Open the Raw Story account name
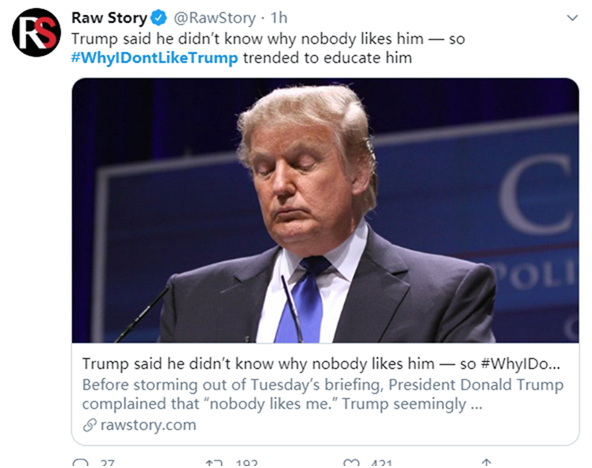This screenshot has width=592, height=468. click(109, 18)
